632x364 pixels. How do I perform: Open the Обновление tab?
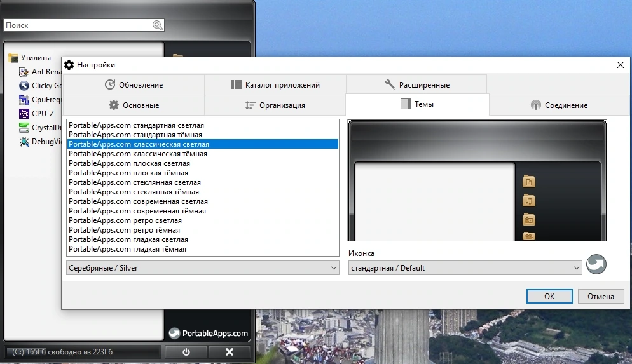134,85
